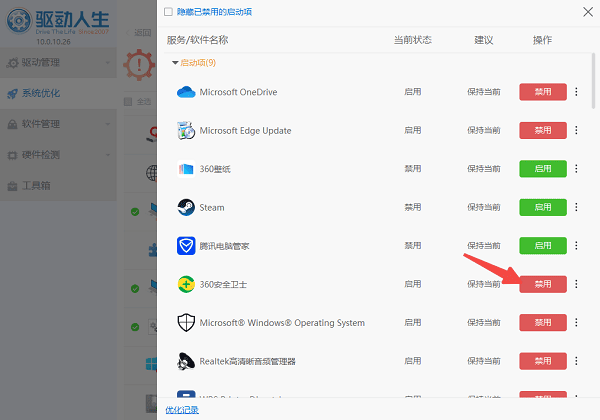The height and width of the screenshot is (420, 600).
Task: Click the version number 10.0.10.26
Action: (54, 42)
